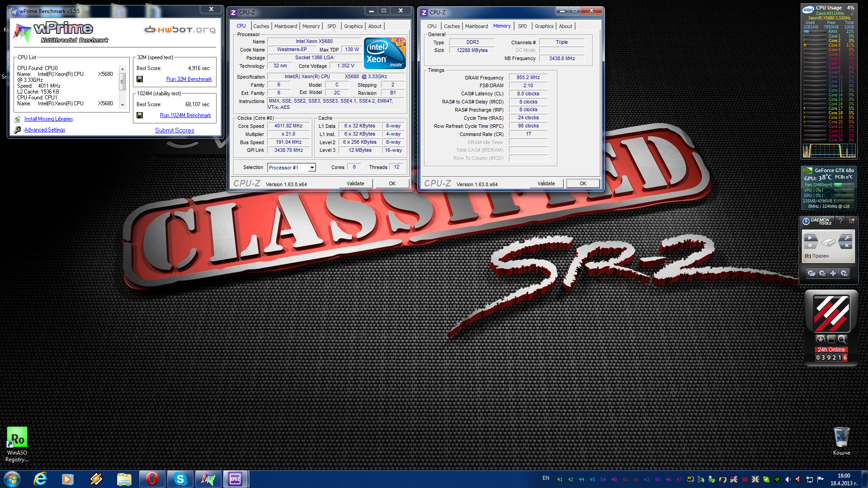
Task: Click the DAEMON Tools open folder icon
Action: [x=811, y=273]
